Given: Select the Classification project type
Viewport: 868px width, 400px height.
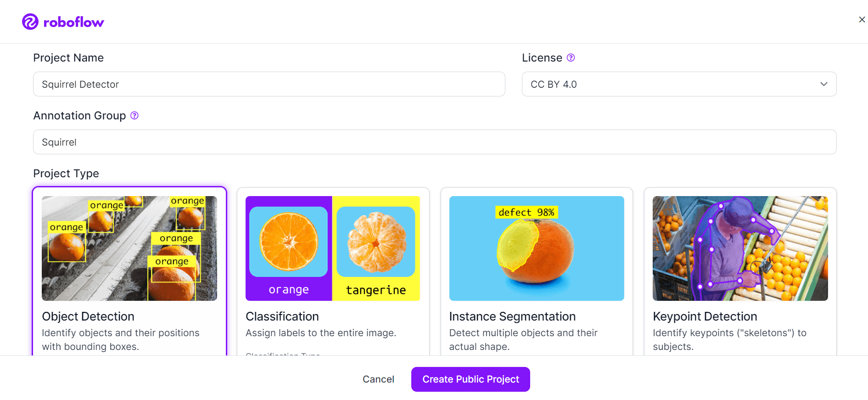Looking at the screenshot, I should pyautogui.click(x=333, y=271).
